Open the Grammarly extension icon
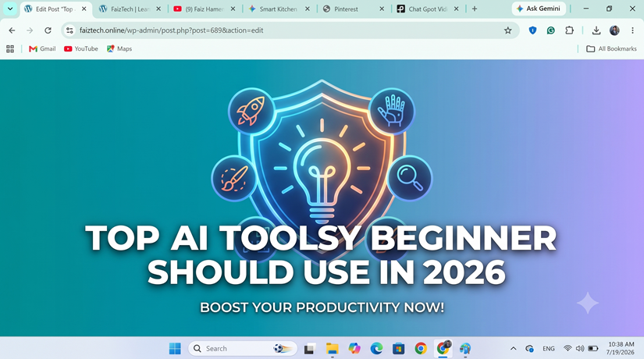 [551, 30]
